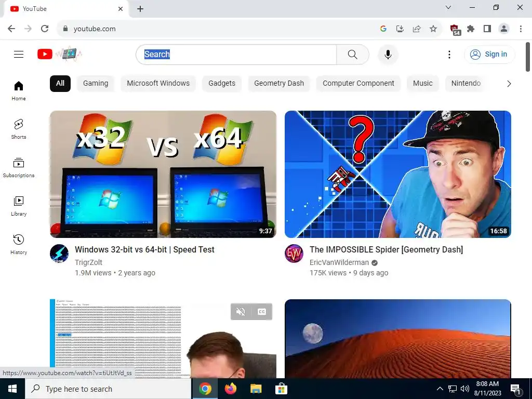This screenshot has width=532, height=399.
Task: Open the TrigrZolt channel avatar
Action: (x=59, y=254)
